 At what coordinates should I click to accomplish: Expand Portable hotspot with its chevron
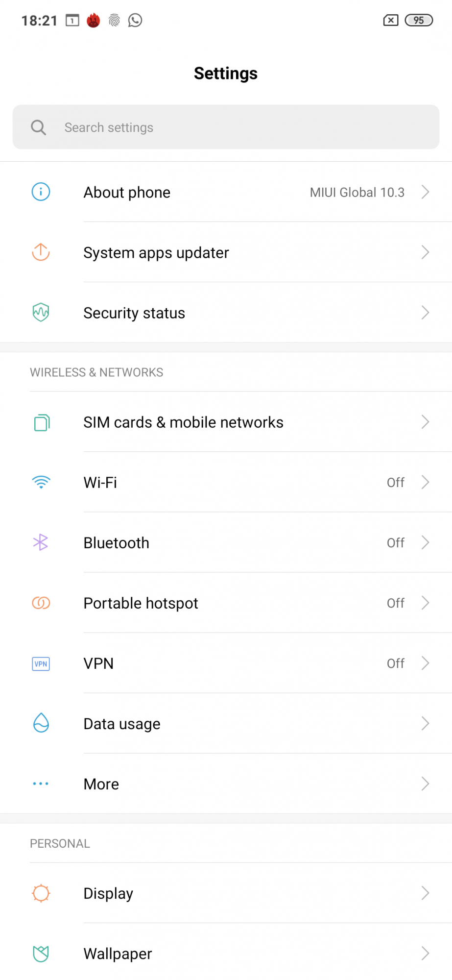point(425,603)
